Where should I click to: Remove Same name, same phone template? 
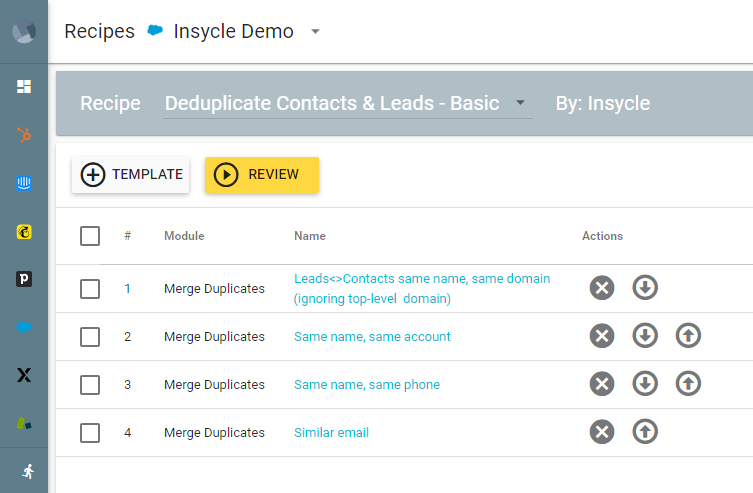[x=602, y=384]
